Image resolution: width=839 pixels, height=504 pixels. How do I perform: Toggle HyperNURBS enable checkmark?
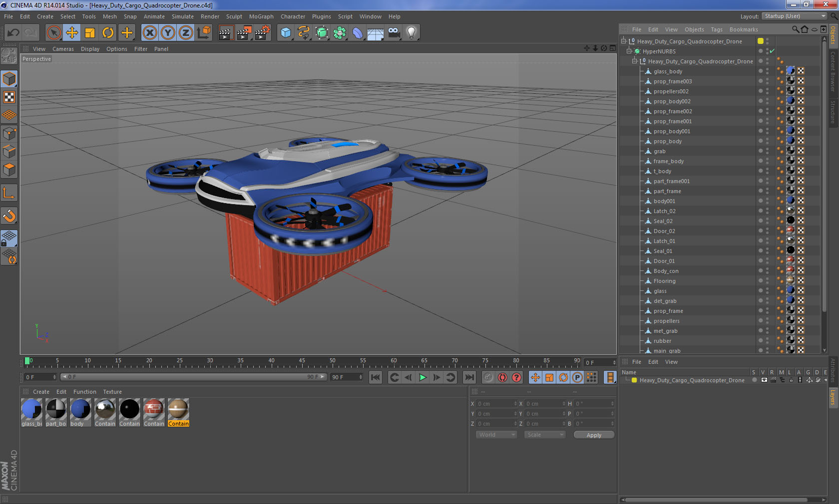tap(772, 51)
